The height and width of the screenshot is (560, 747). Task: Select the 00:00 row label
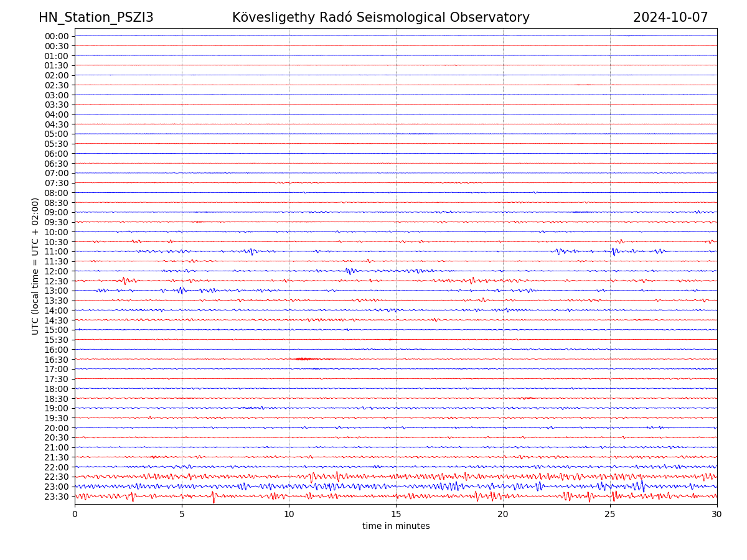[x=57, y=36]
